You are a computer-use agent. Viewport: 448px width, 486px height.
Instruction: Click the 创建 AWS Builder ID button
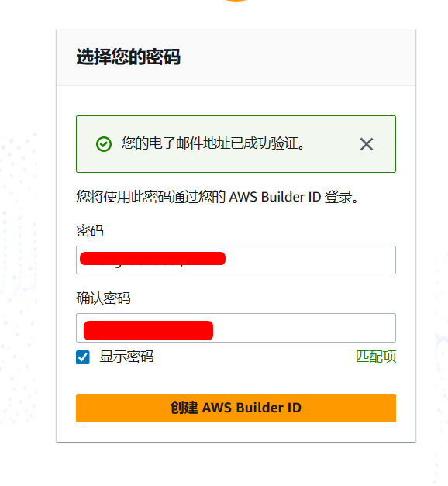(236, 408)
